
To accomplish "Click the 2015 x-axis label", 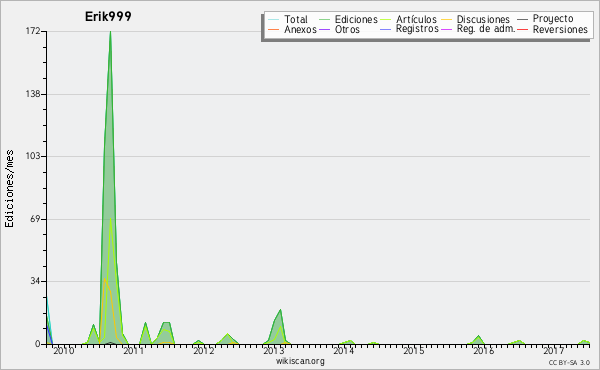I will pyautogui.click(x=414, y=350).
